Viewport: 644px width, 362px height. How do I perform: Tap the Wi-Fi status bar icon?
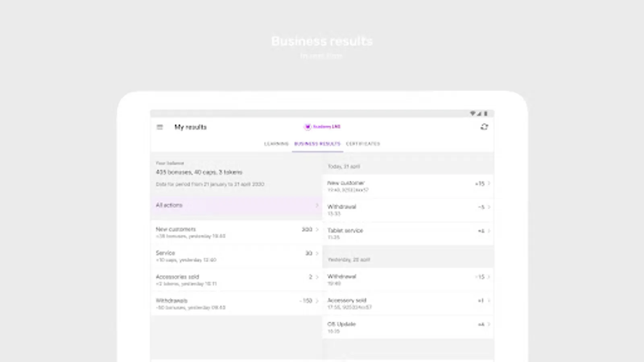coord(473,114)
